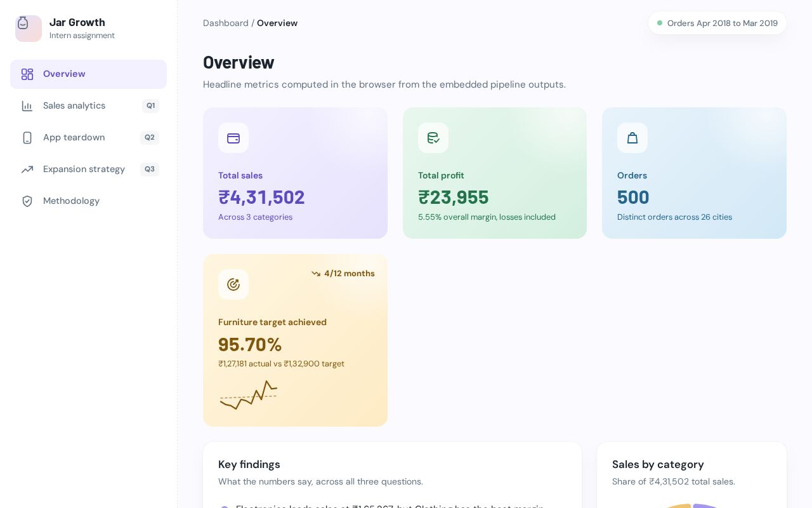Click the green status dot in date range pill
The height and width of the screenshot is (508, 812).
(x=660, y=23)
